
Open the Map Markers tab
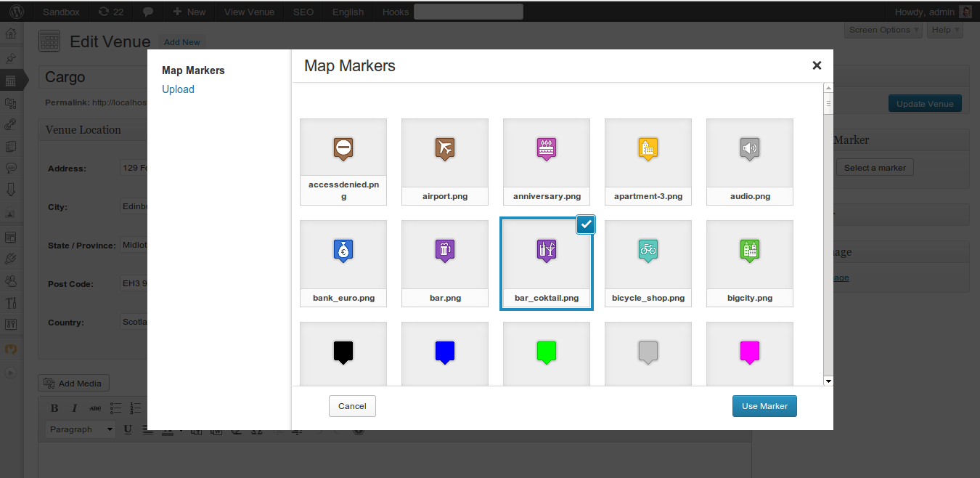pyautogui.click(x=193, y=70)
